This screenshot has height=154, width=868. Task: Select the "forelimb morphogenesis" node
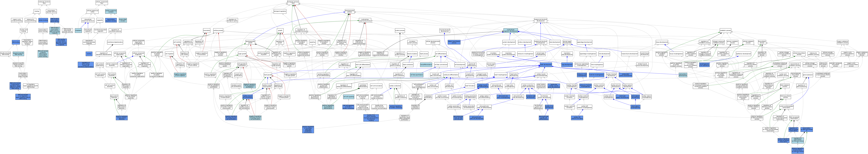tap(596, 75)
